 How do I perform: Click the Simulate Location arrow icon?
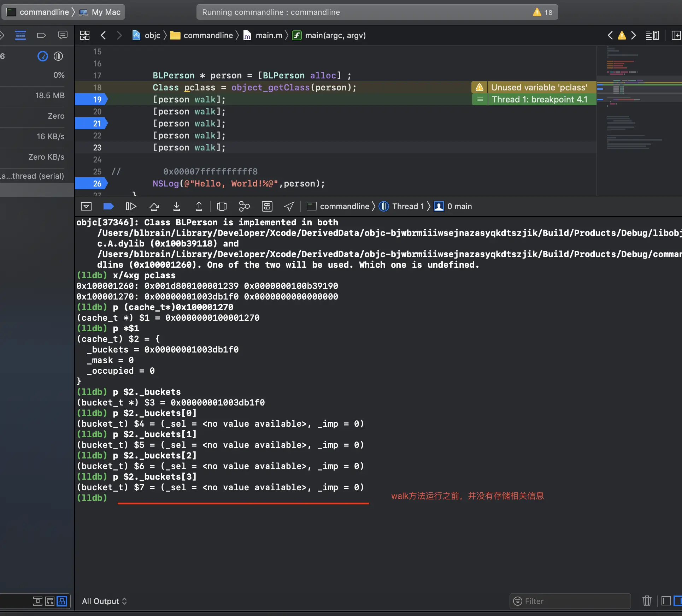(289, 206)
